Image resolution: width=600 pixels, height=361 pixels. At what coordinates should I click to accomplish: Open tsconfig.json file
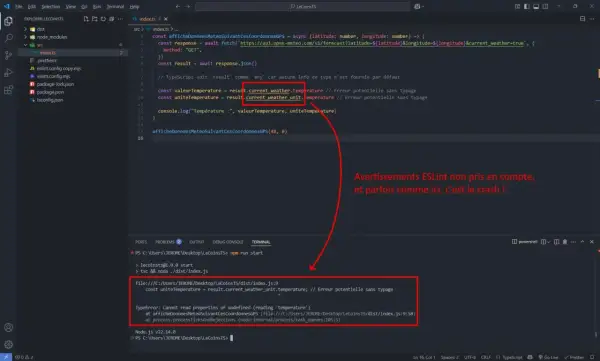(x=50, y=100)
